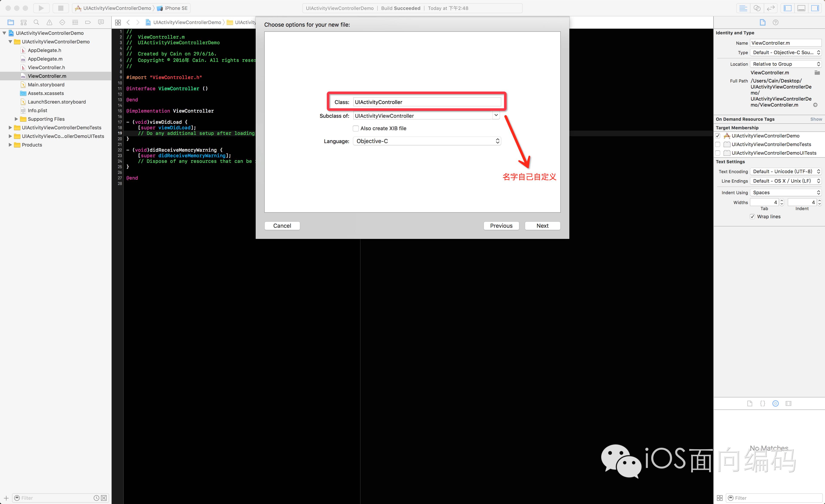This screenshot has width=825, height=504.
Task: Select Main.storyboard in the project navigator
Action: click(x=46, y=85)
